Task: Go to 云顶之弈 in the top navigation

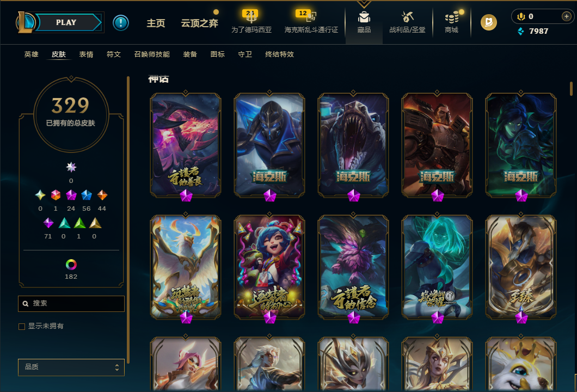Action: 199,23
